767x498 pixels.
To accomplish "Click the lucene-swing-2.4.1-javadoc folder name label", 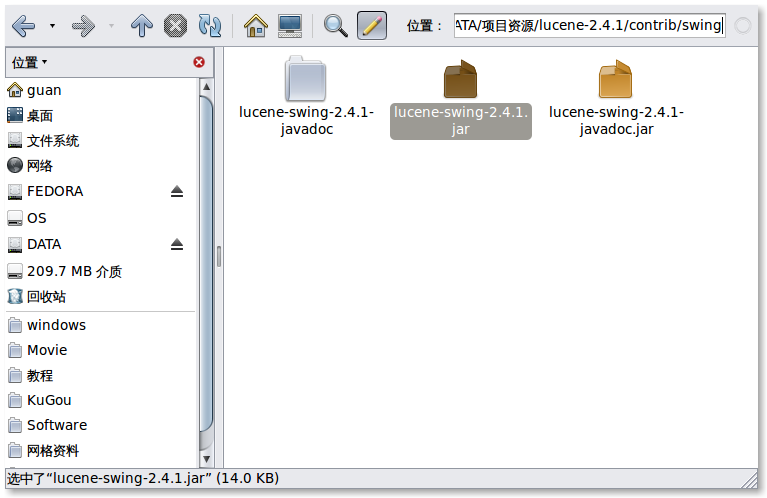I will [306, 120].
